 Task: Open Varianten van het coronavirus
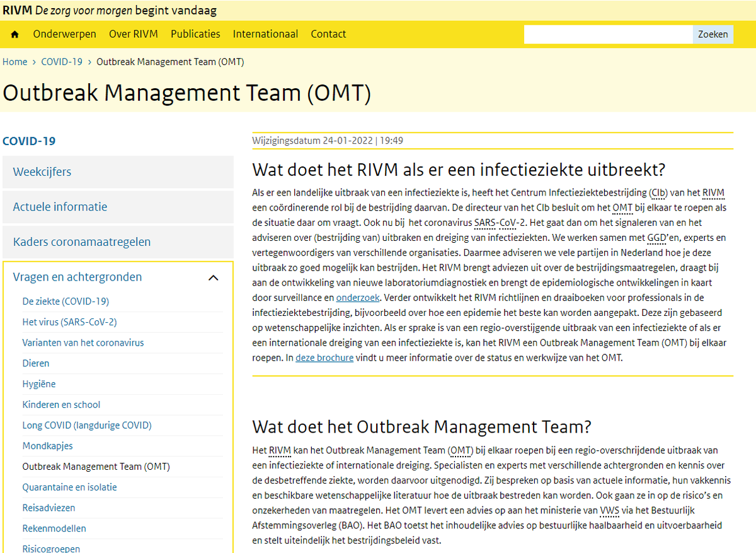(x=83, y=343)
